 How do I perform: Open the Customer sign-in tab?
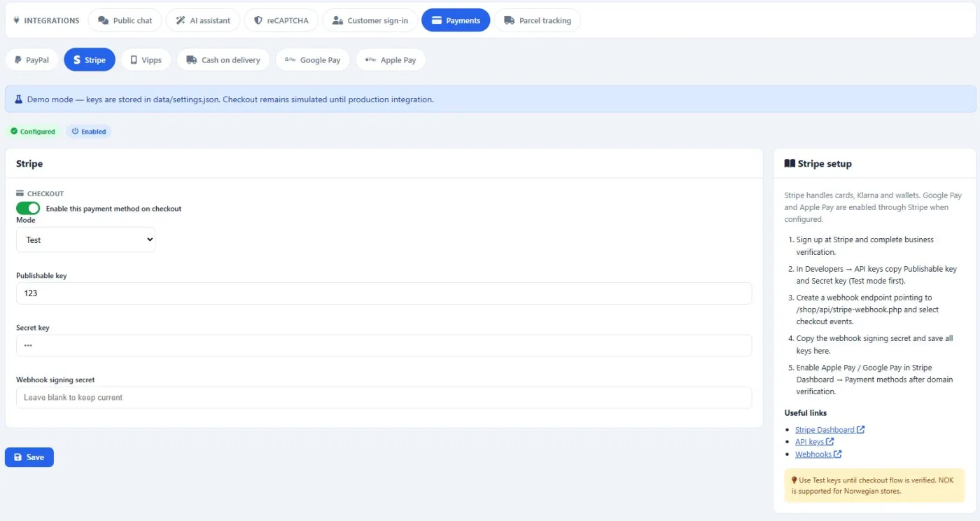tap(370, 20)
